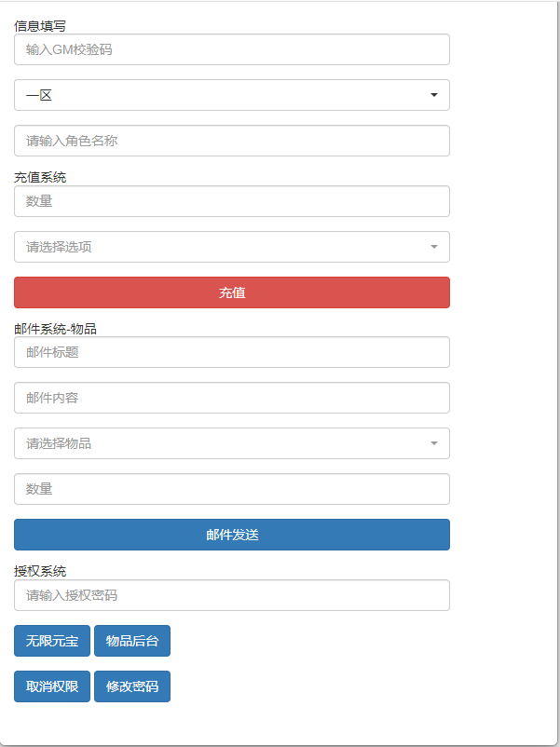The image size is (560, 747).
Task: Expand the 请选择选项 recharge option dropdown
Action: point(231,247)
